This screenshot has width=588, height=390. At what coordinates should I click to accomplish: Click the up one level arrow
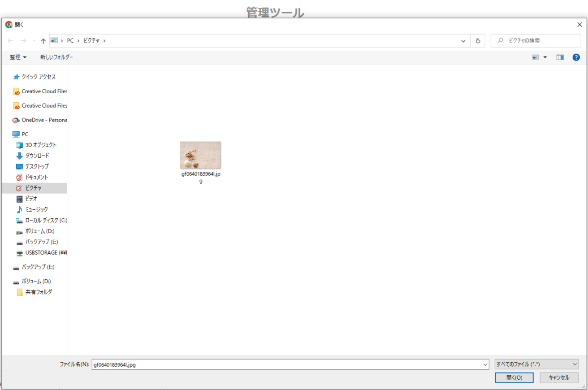click(43, 41)
